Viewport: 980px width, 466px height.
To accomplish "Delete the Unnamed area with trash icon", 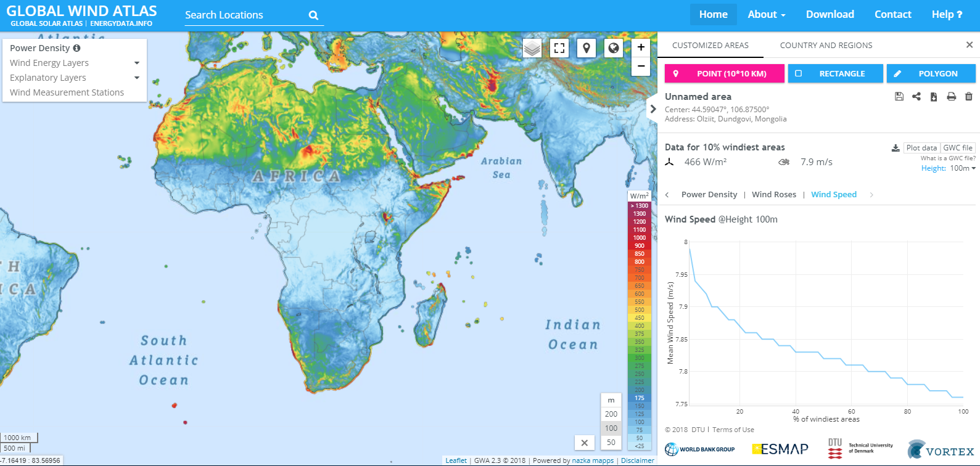I will pyautogui.click(x=969, y=97).
